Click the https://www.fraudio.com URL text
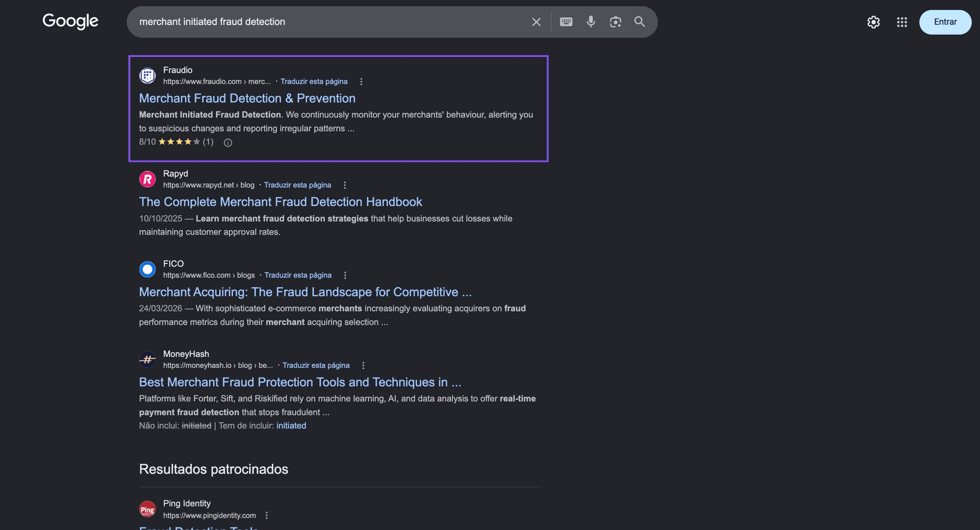The width and height of the screenshot is (980, 530). (217, 81)
